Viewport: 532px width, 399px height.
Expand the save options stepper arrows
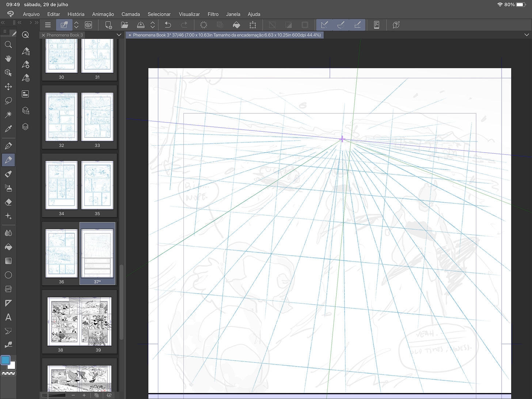(x=153, y=25)
